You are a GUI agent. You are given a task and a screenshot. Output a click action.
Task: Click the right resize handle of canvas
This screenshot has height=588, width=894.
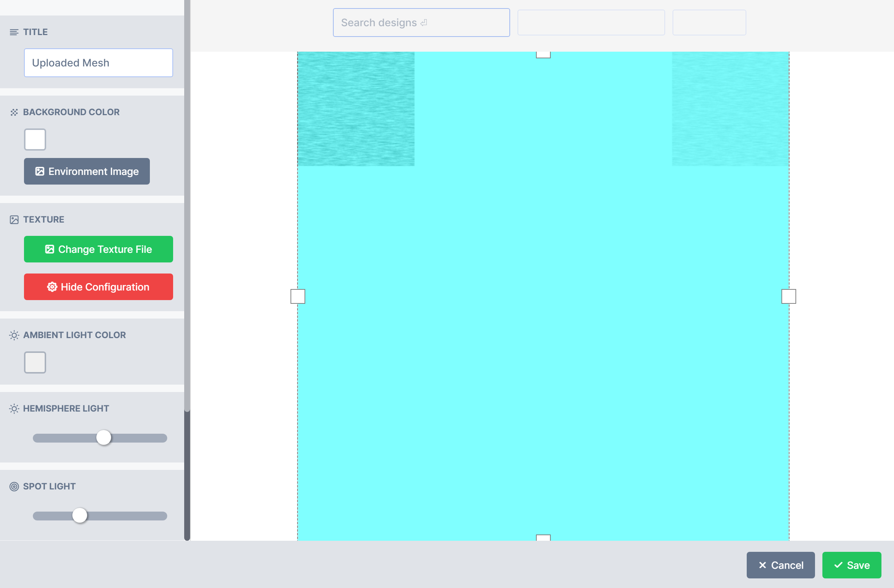click(x=788, y=296)
